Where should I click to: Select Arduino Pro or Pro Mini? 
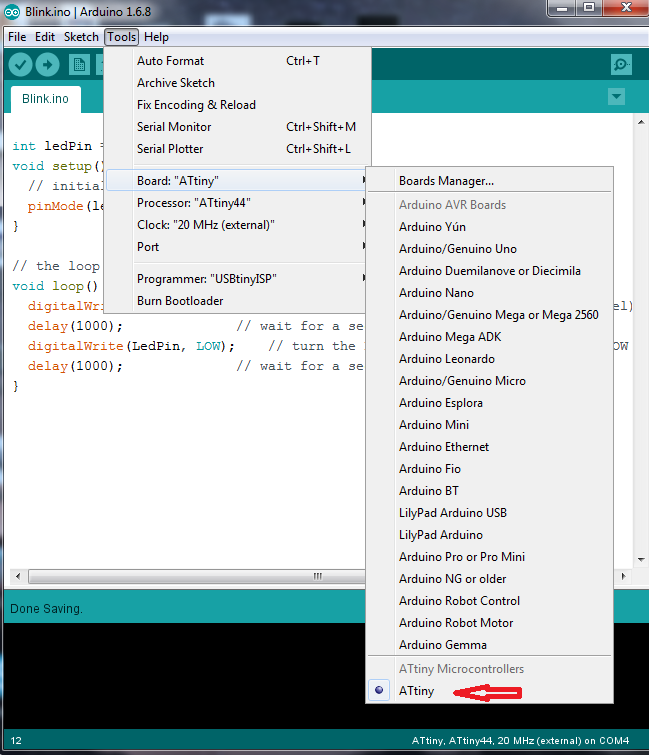pos(489,557)
